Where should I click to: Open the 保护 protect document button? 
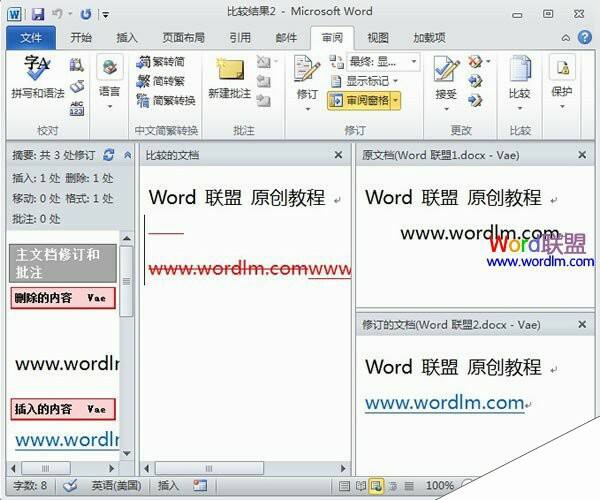pos(562,81)
